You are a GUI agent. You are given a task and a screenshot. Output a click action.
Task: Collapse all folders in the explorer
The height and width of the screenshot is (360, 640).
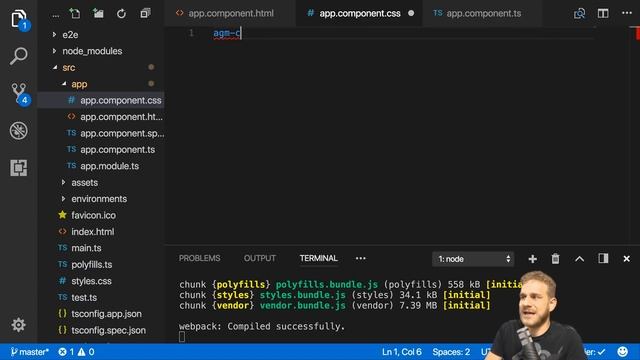coord(145,13)
